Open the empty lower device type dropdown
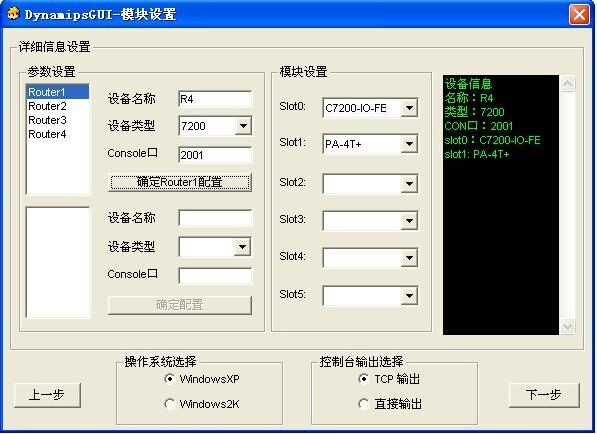This screenshot has height=434, width=597. click(x=242, y=247)
